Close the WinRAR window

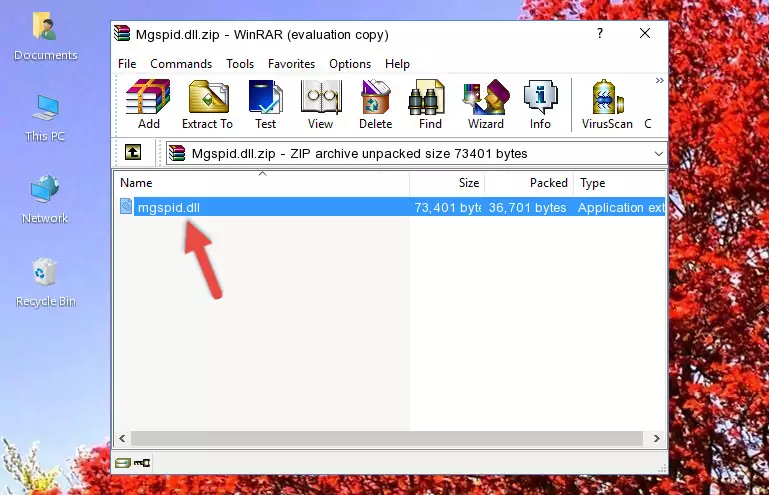[645, 33]
